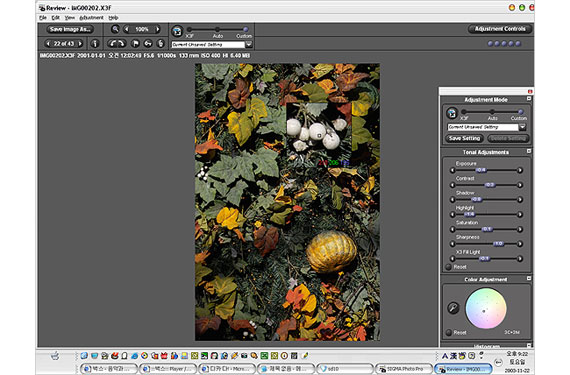This screenshot has height=375, width=570.
Task: Click the Exposure slider handle
Action: 481,170
